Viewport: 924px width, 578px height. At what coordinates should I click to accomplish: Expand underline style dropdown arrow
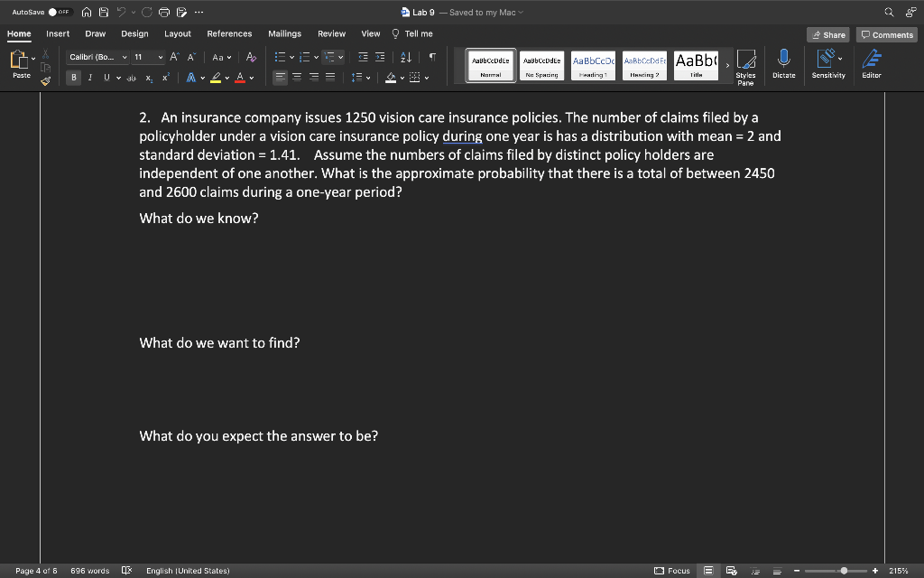[x=118, y=78]
